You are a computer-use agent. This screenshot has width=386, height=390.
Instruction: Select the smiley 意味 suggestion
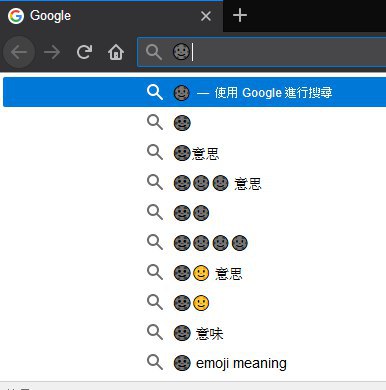(x=194, y=333)
